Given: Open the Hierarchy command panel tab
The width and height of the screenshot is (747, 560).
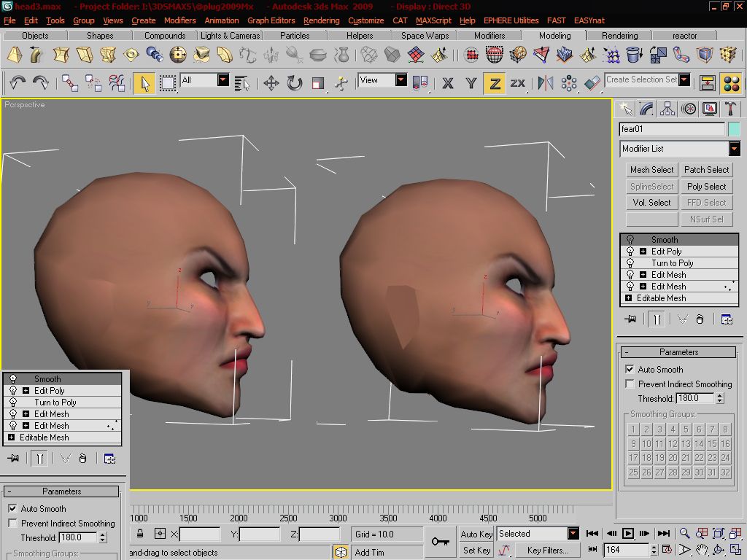Looking at the screenshot, I should [667, 109].
